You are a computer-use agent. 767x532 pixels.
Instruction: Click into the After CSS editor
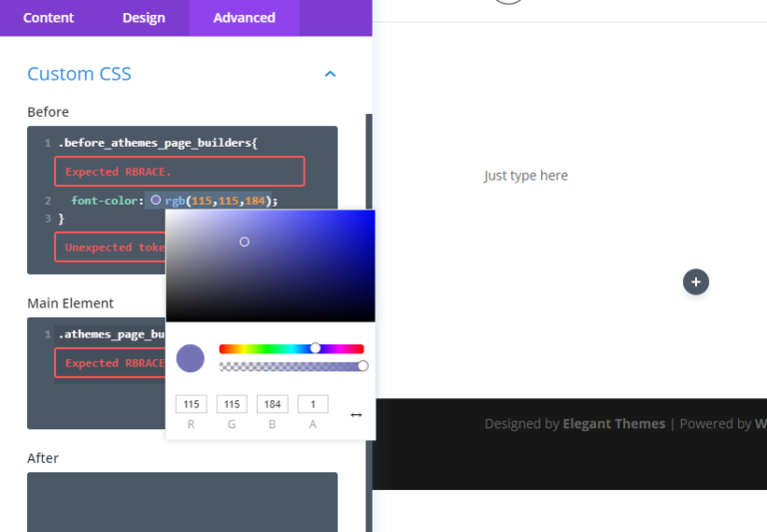coord(182,502)
